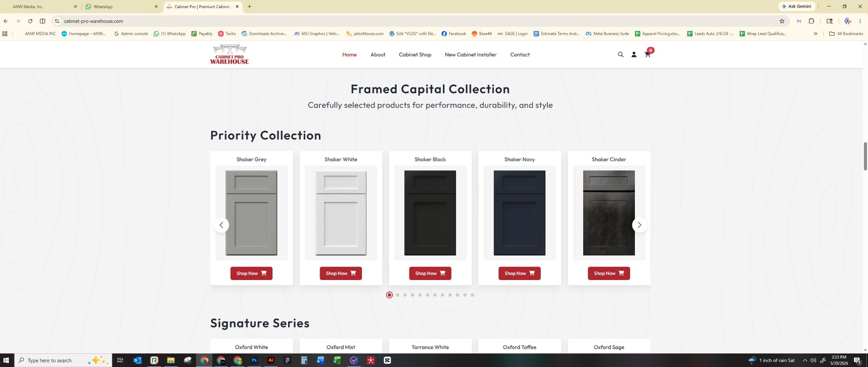Open Task View on the taskbar
Screen dimensions: 868x367
(120, 360)
